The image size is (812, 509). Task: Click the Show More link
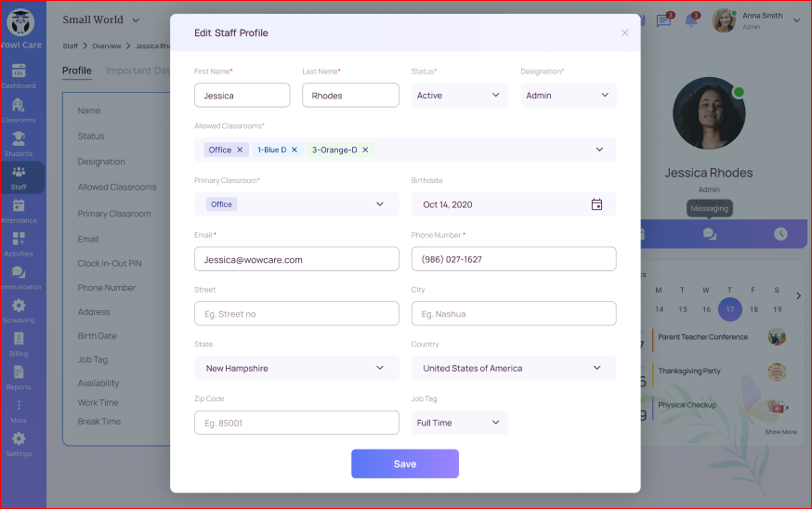coord(780,432)
